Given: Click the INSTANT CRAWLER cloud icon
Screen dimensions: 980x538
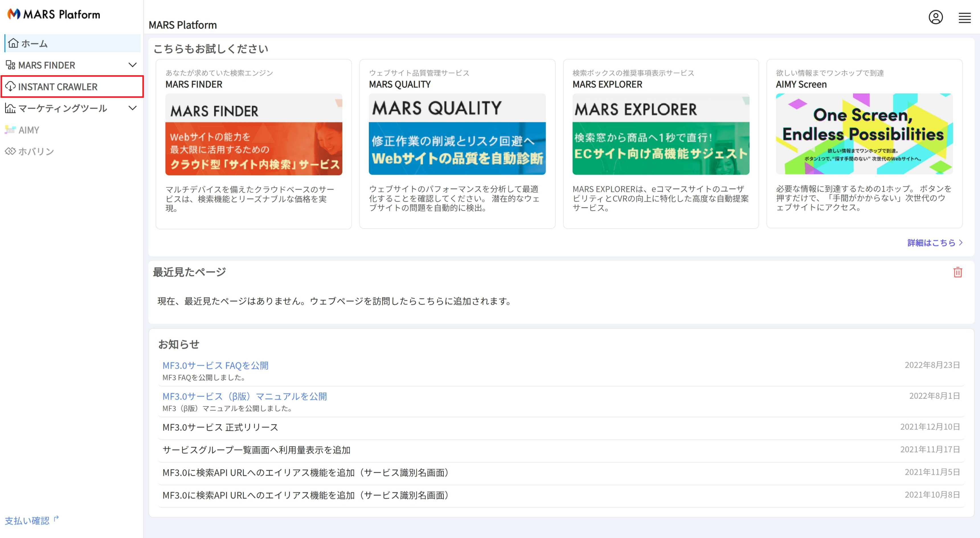Looking at the screenshot, I should 10,86.
